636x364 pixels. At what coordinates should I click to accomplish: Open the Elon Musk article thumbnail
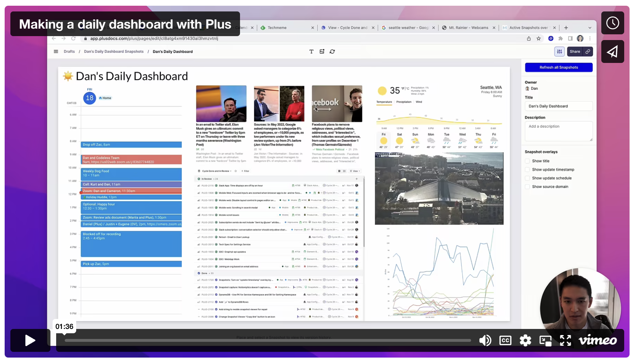pyautogui.click(x=221, y=104)
